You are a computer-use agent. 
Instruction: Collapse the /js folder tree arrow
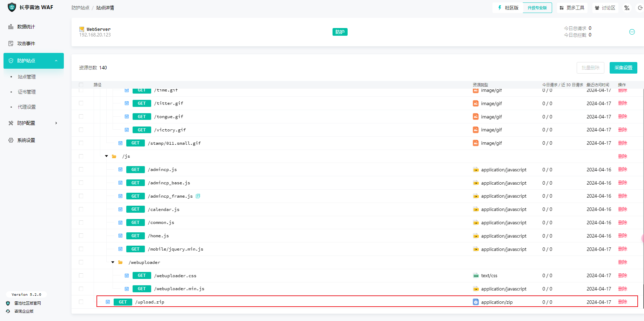tap(107, 156)
